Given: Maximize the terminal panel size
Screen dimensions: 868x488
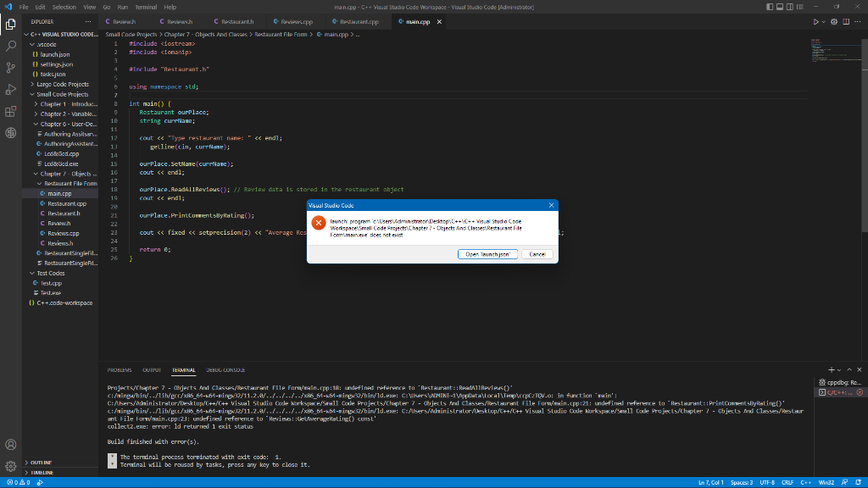Looking at the screenshot, I should click(849, 369).
